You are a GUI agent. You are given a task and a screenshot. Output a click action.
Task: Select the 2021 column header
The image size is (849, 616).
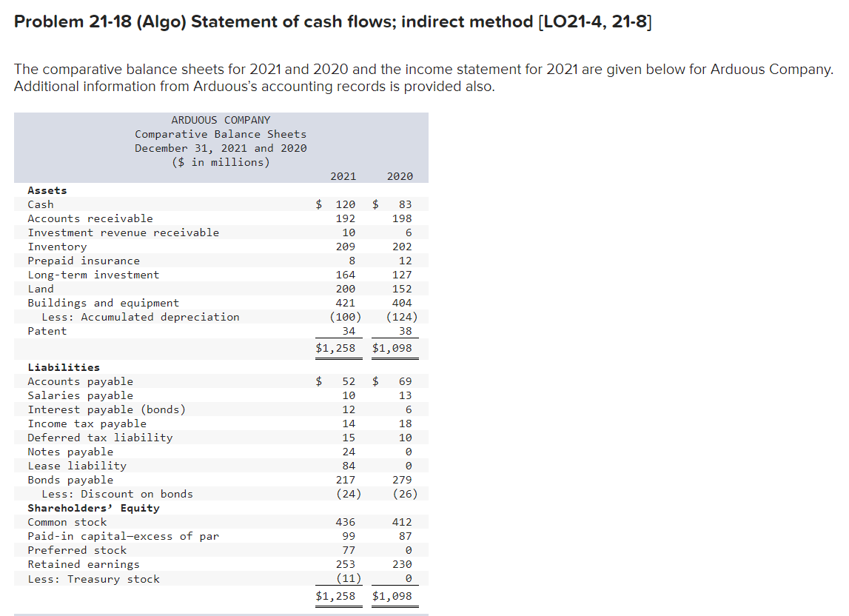tap(343, 176)
